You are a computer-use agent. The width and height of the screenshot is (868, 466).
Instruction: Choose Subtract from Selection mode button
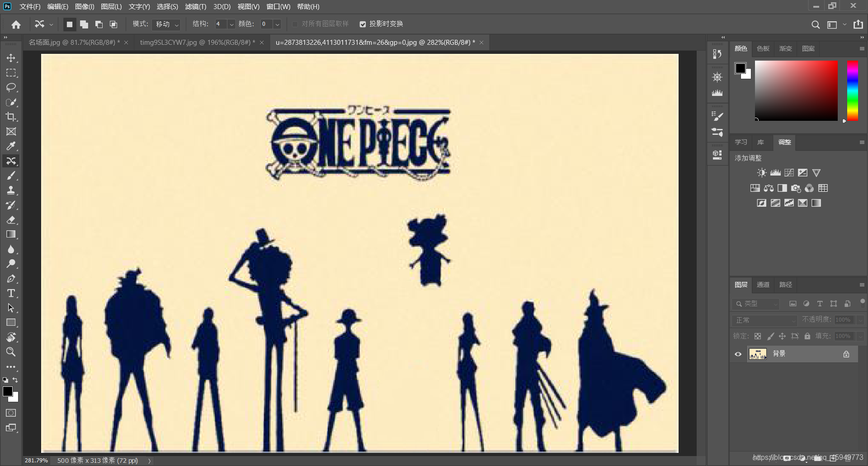[99, 24]
